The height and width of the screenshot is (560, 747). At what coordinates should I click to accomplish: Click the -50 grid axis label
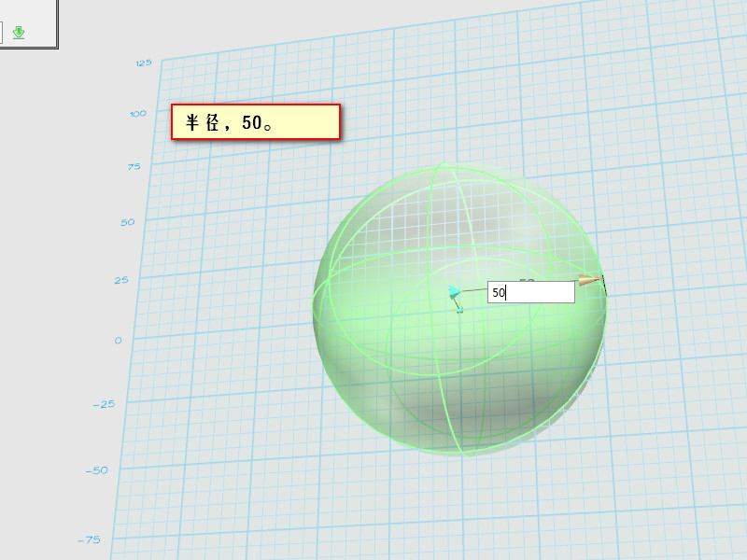tap(97, 470)
